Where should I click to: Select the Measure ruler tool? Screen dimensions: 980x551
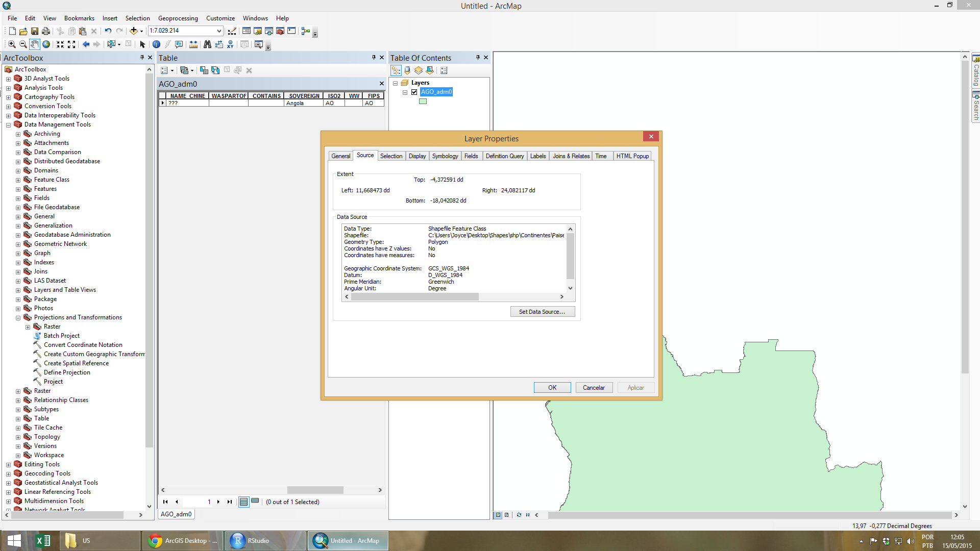point(193,44)
